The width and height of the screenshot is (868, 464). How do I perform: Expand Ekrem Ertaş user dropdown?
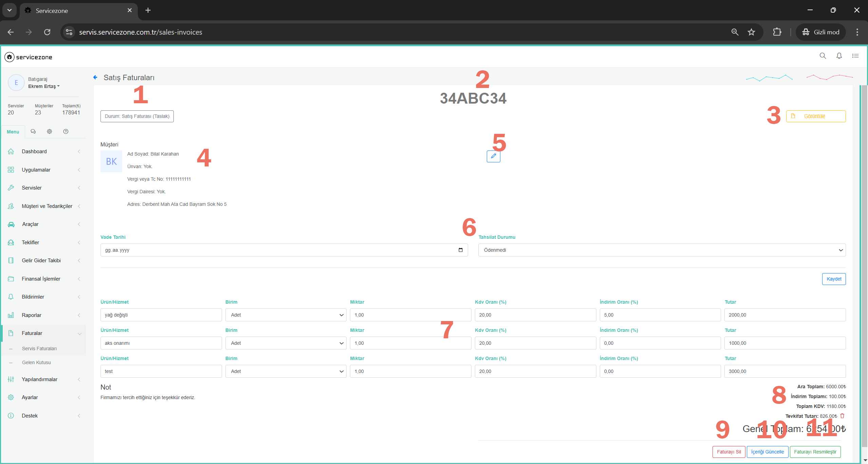pyautogui.click(x=44, y=86)
